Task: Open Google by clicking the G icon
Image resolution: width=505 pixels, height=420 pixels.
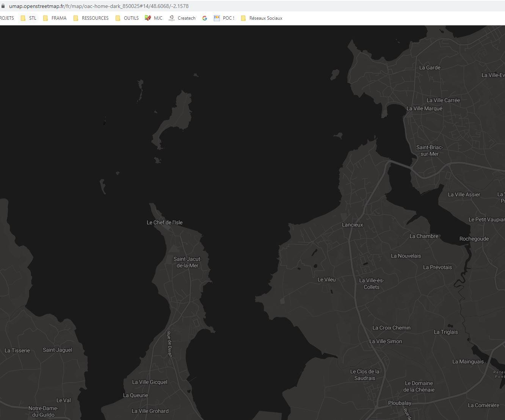Action: (205, 18)
